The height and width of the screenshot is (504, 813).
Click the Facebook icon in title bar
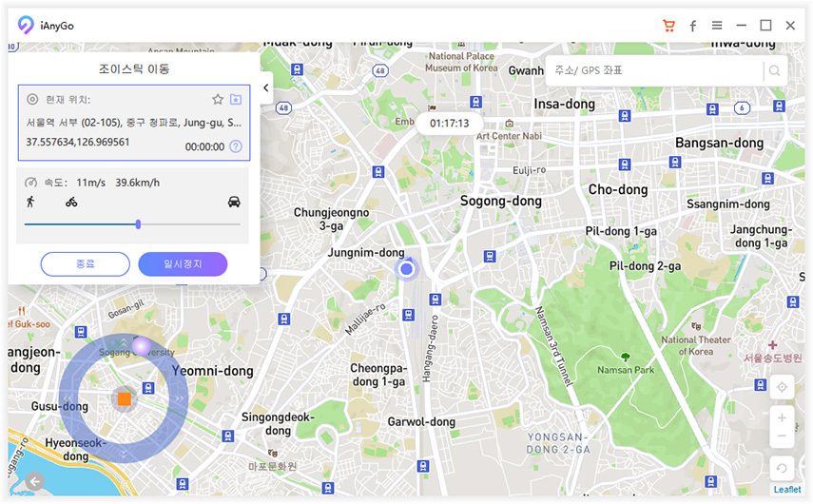693,26
